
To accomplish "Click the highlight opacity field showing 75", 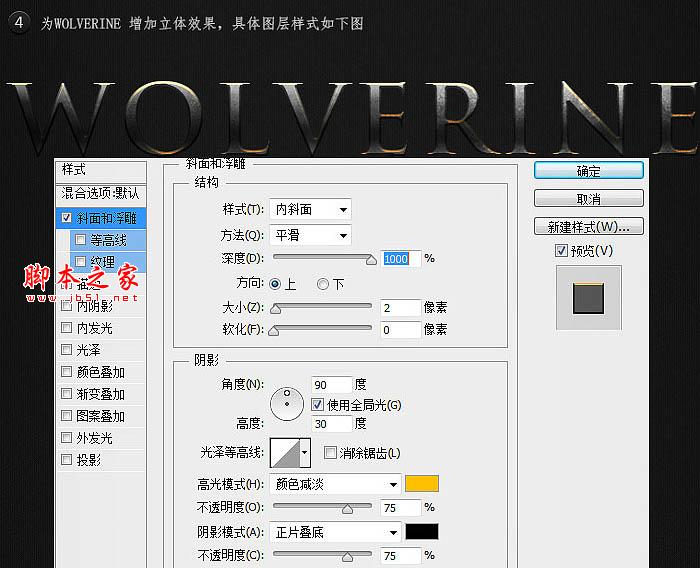I will pyautogui.click(x=401, y=508).
